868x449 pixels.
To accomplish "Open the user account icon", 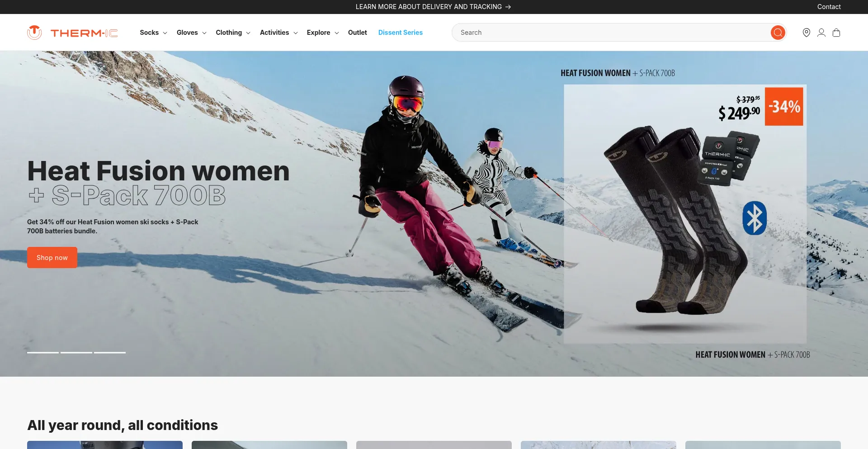I will click(821, 33).
